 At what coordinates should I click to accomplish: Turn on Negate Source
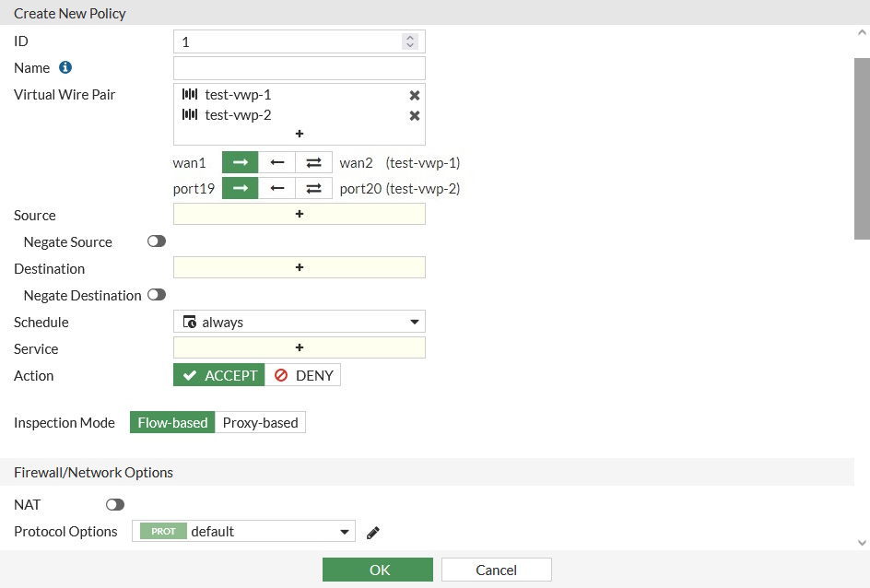[156, 241]
